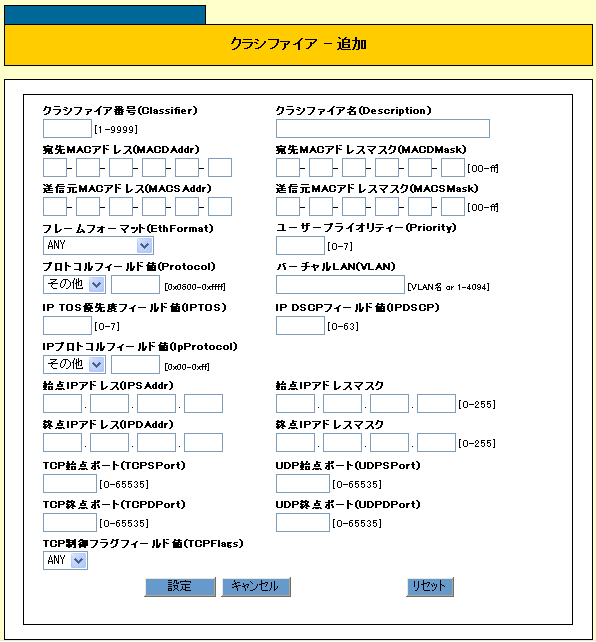Click the IPTOS value field
Image resolution: width=596 pixels, height=642 pixels.
pos(67,326)
